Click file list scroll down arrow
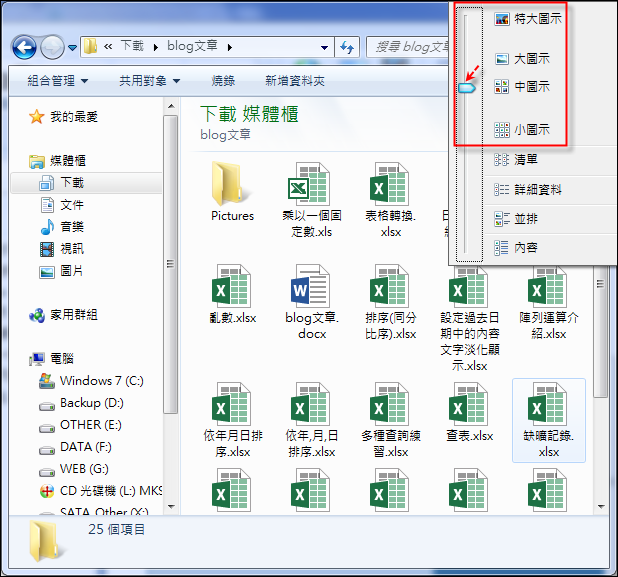 pyautogui.click(x=601, y=506)
